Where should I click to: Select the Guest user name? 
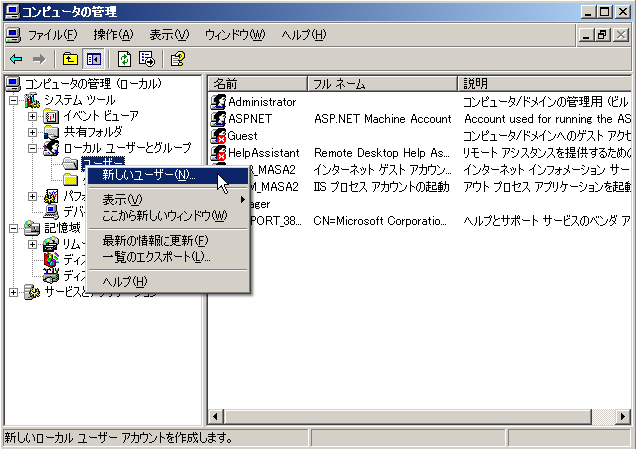point(243,136)
